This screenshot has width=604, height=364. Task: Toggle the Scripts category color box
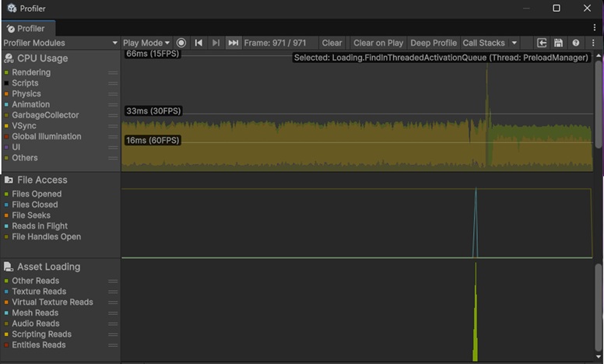(6, 83)
